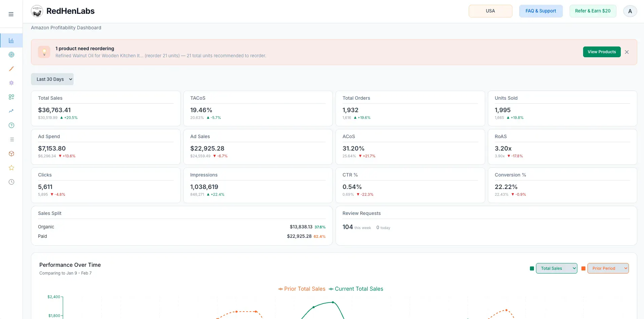Screen dimensions: 644x319
Task: Click the Total Orders value 1,932
Action: coord(351,110)
